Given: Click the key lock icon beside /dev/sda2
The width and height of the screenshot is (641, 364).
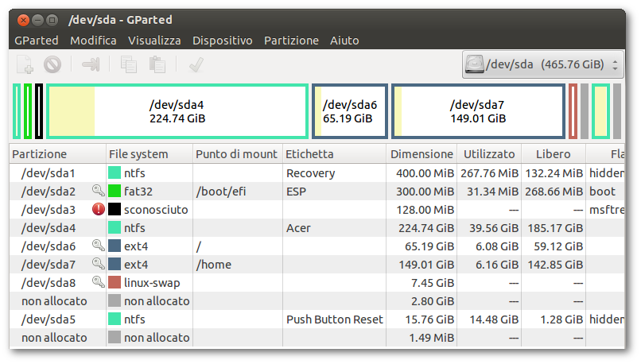Looking at the screenshot, I should (x=98, y=191).
